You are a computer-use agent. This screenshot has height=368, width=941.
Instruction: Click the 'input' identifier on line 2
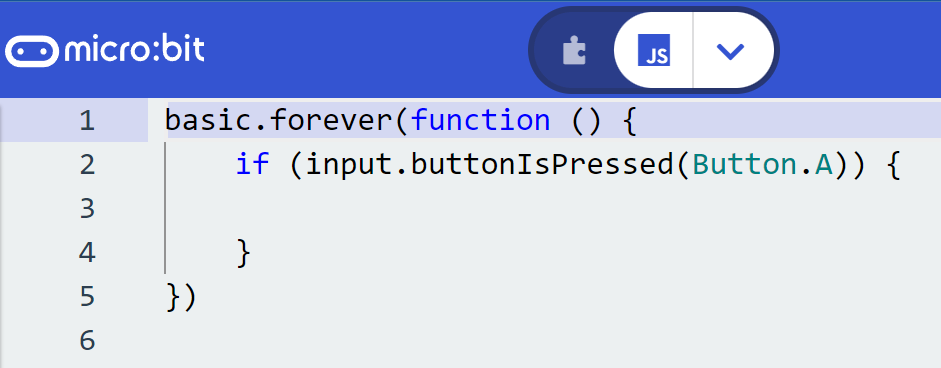click(x=341, y=164)
